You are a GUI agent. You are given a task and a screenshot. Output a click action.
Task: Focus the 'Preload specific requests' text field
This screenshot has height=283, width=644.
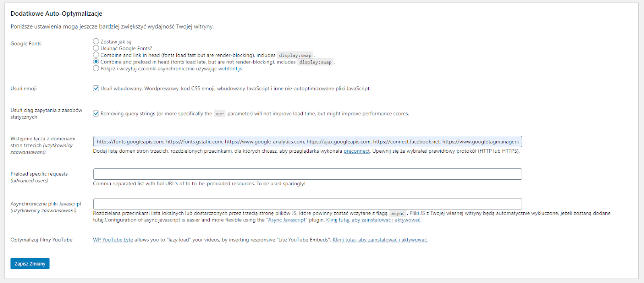[x=308, y=174]
